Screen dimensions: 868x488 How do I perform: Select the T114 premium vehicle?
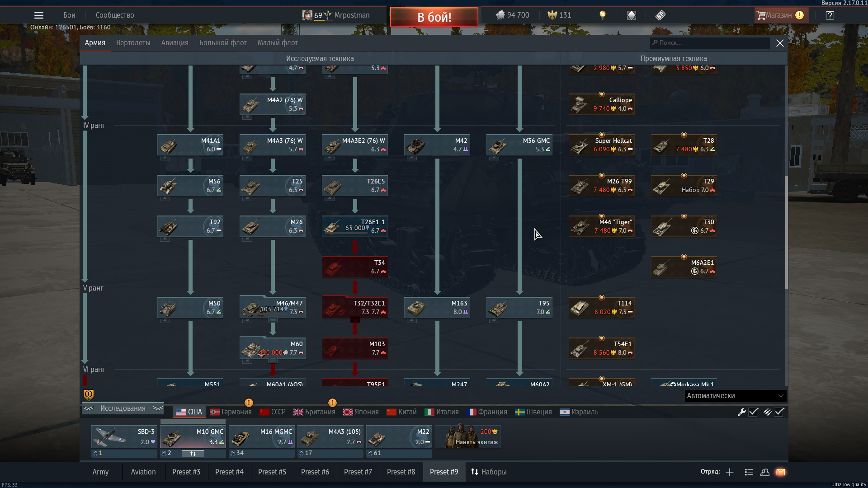pyautogui.click(x=602, y=307)
